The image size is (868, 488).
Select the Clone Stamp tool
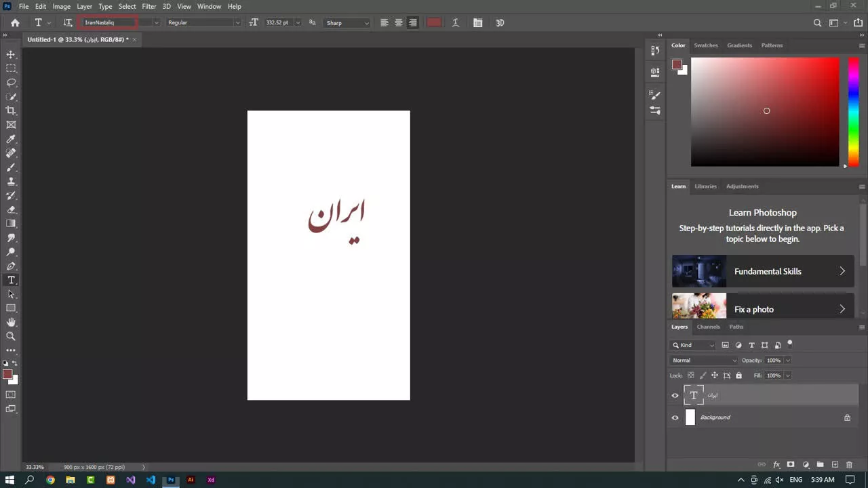point(11,182)
